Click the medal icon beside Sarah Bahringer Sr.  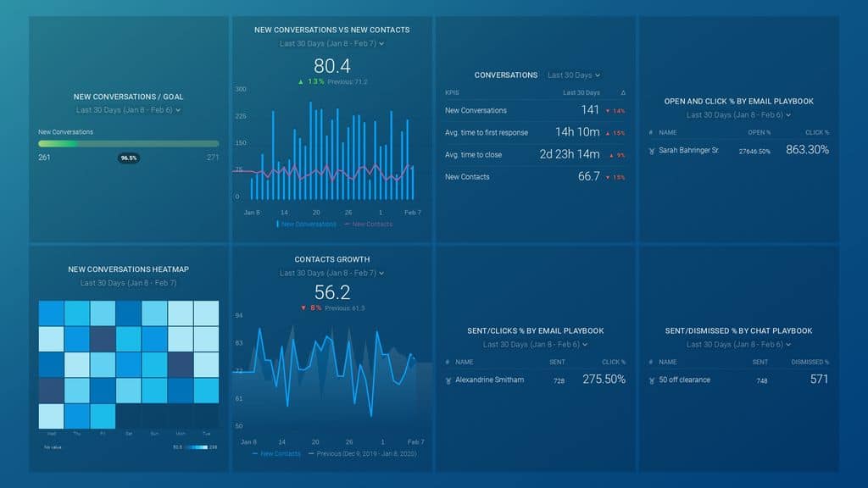pyautogui.click(x=651, y=151)
